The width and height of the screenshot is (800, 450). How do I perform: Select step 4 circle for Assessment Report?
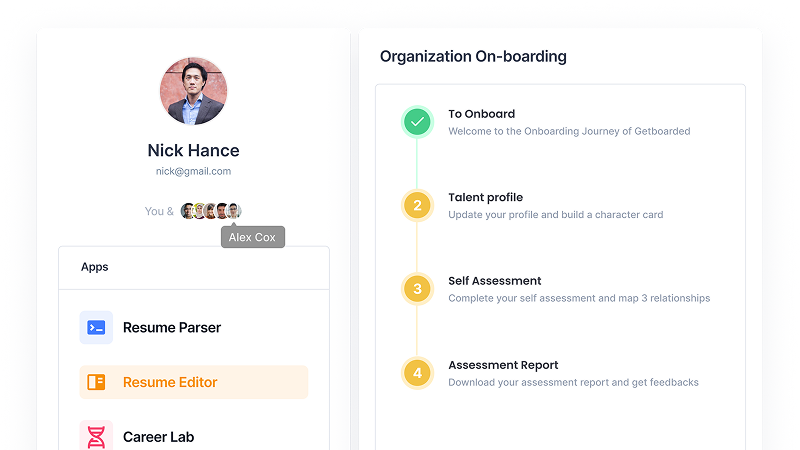pyautogui.click(x=417, y=373)
